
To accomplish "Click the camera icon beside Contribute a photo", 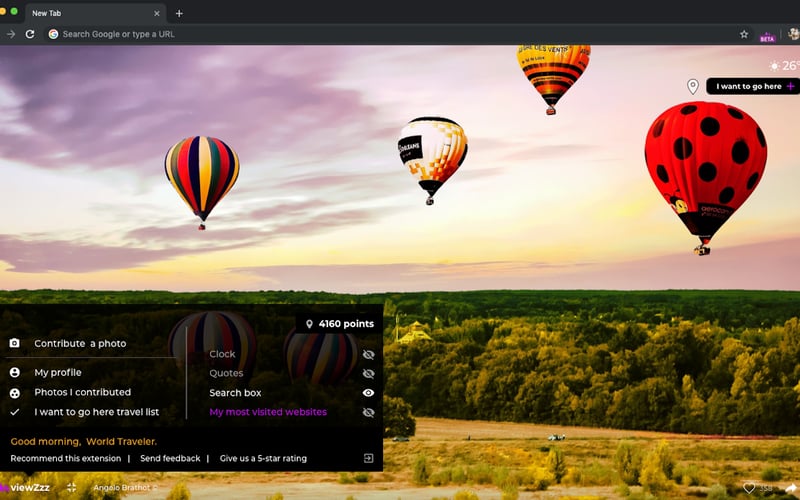I will coord(15,343).
